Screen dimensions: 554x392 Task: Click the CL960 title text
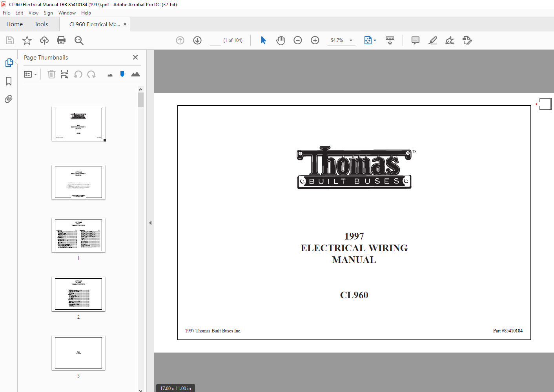click(x=354, y=295)
